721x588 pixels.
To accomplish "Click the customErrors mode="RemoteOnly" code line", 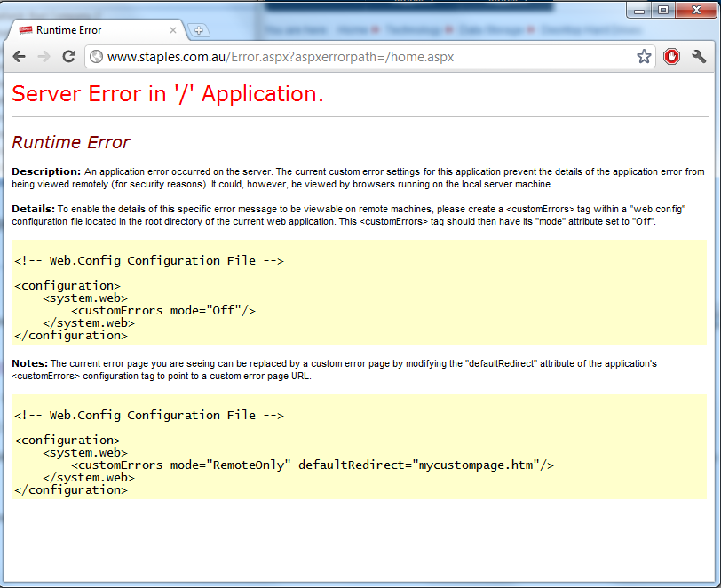I will (x=313, y=465).
